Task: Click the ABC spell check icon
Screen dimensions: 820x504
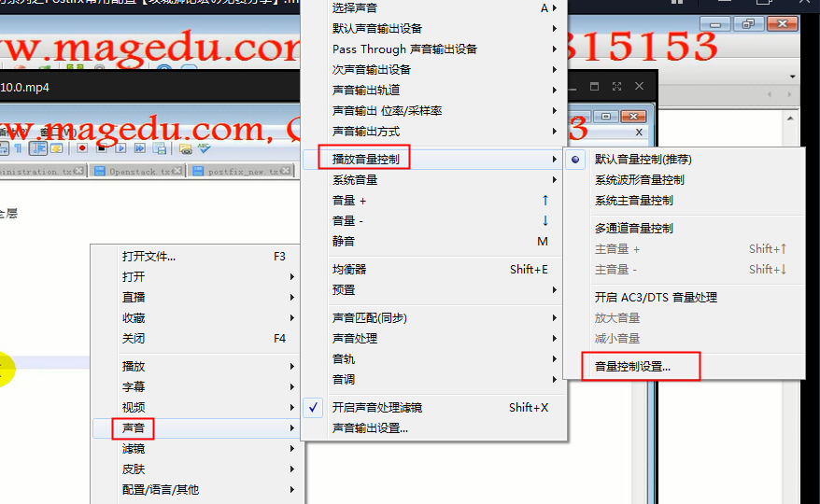Action: (204, 147)
